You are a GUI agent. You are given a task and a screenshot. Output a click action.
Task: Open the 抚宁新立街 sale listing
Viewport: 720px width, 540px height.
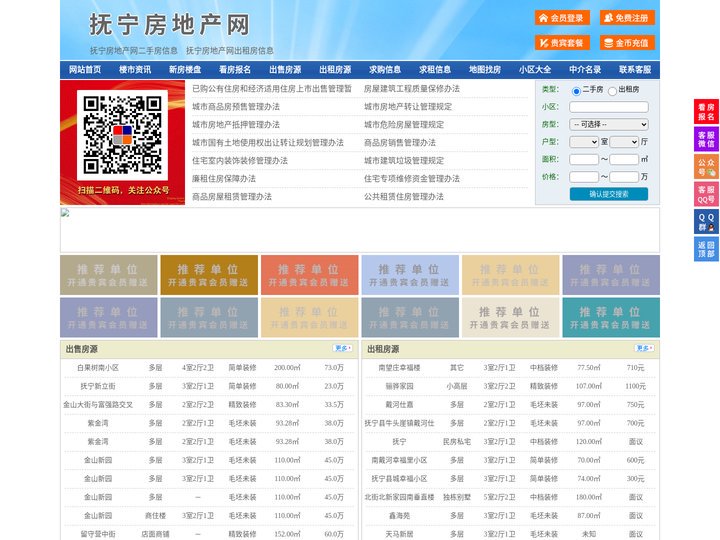[98, 386]
